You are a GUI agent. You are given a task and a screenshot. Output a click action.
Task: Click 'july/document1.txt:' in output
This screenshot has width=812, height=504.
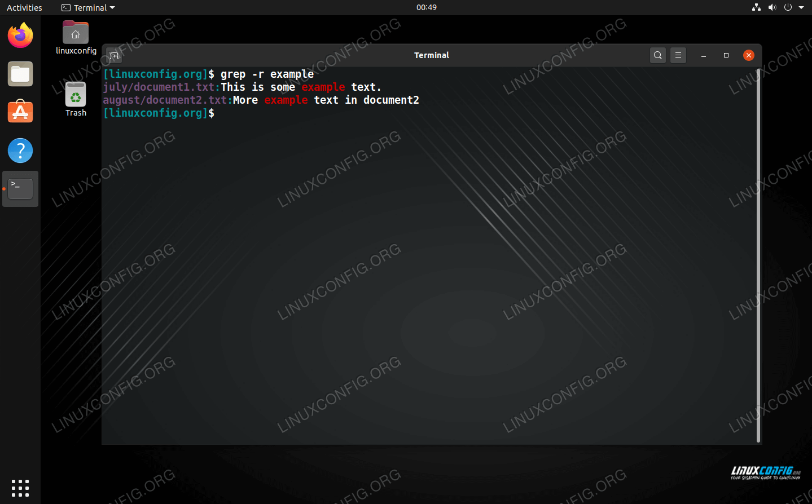(x=161, y=87)
